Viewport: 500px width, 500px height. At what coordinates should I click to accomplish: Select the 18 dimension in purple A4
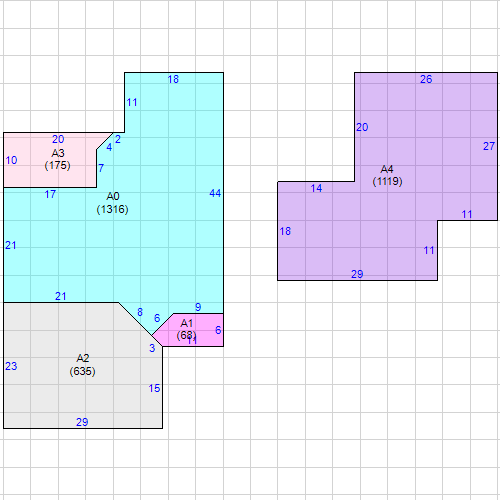285,231
